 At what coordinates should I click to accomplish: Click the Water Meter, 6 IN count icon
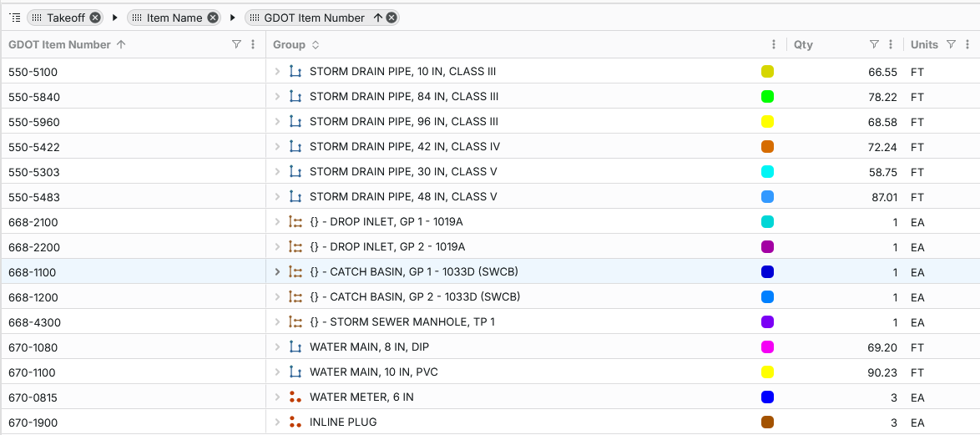coord(295,397)
